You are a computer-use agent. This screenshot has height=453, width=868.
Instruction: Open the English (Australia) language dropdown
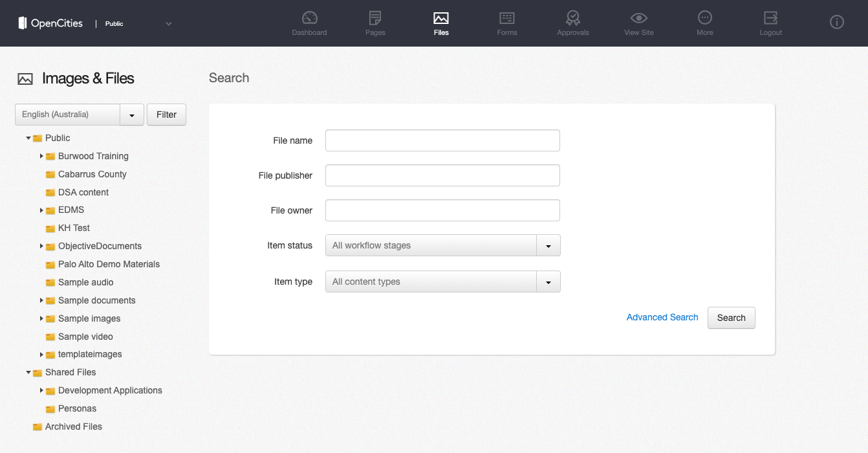[131, 115]
